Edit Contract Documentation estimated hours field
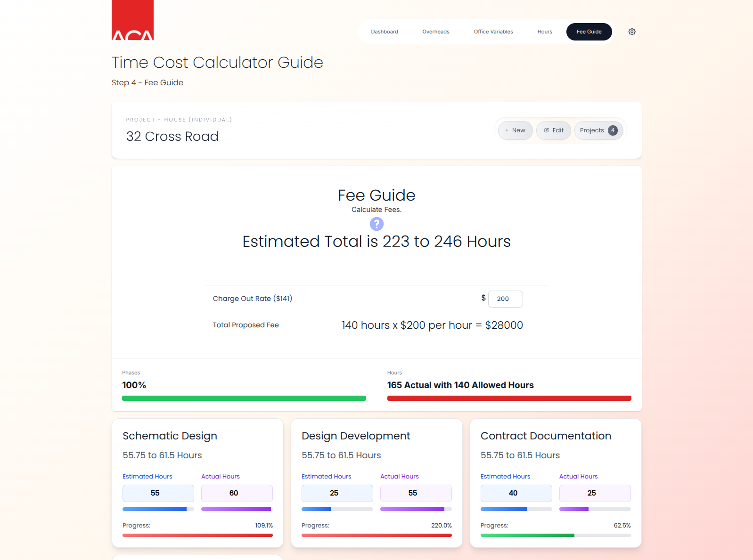Screen dimensions: 753x560 [x=516, y=493]
